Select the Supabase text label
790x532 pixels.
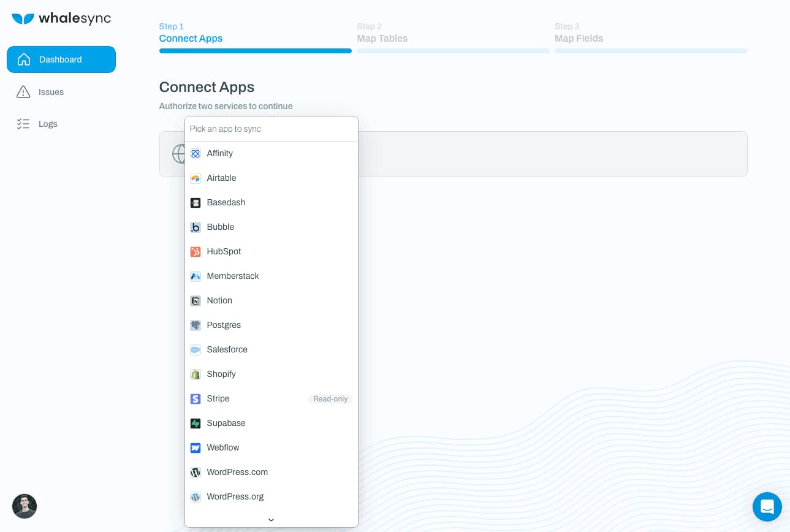tap(226, 423)
